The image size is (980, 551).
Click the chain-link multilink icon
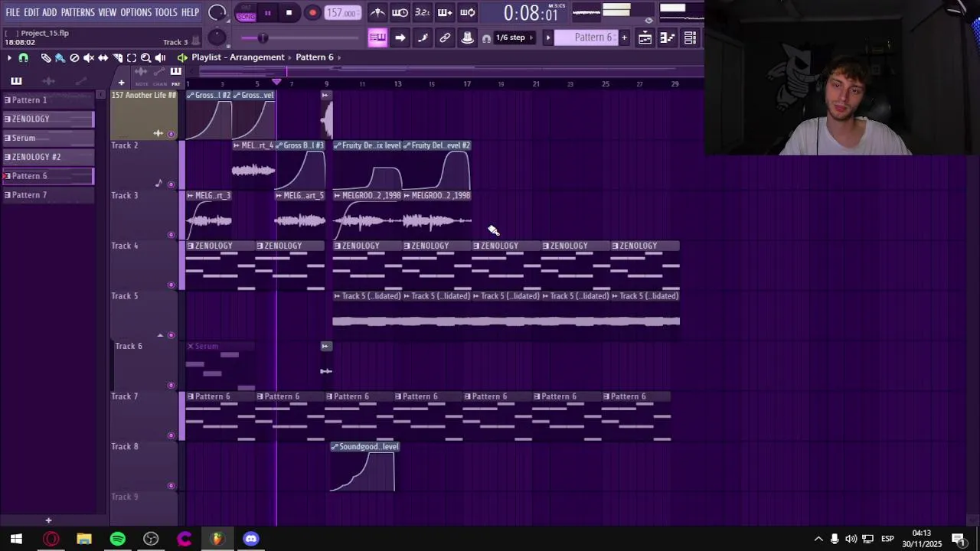445,37
